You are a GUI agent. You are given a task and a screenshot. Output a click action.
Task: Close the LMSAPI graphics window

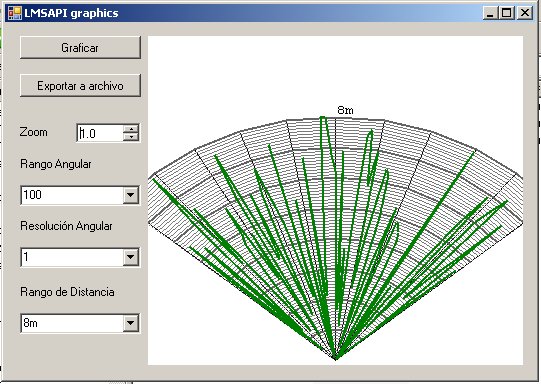(x=525, y=13)
